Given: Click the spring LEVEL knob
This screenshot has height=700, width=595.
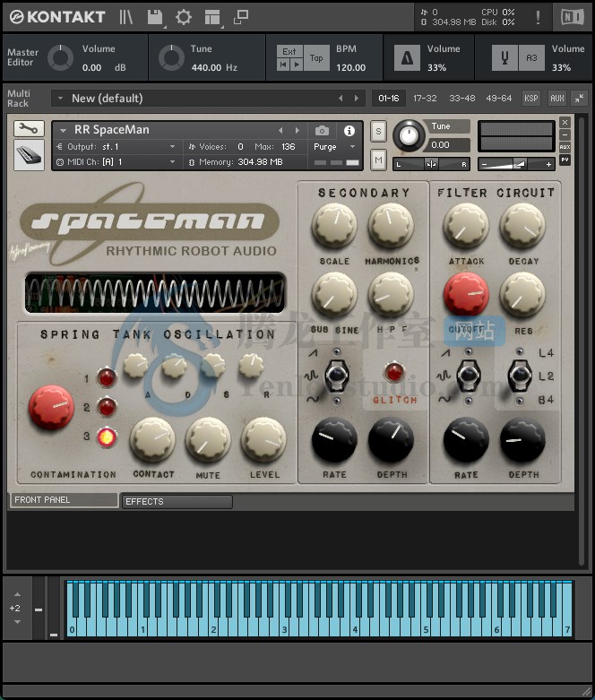Looking at the screenshot, I should pos(263,440).
